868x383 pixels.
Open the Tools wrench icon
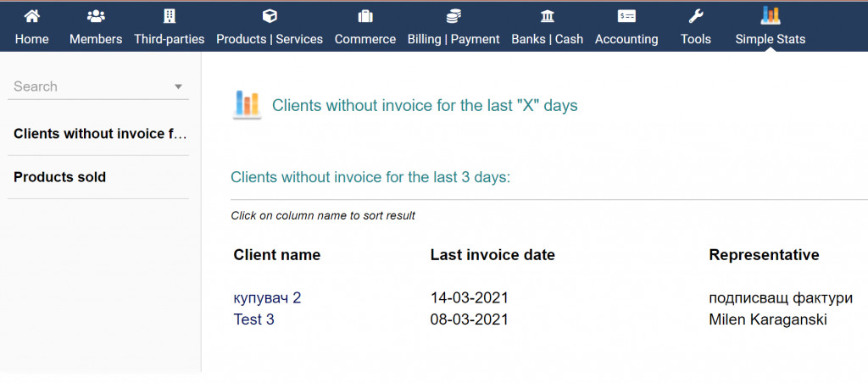[696, 16]
